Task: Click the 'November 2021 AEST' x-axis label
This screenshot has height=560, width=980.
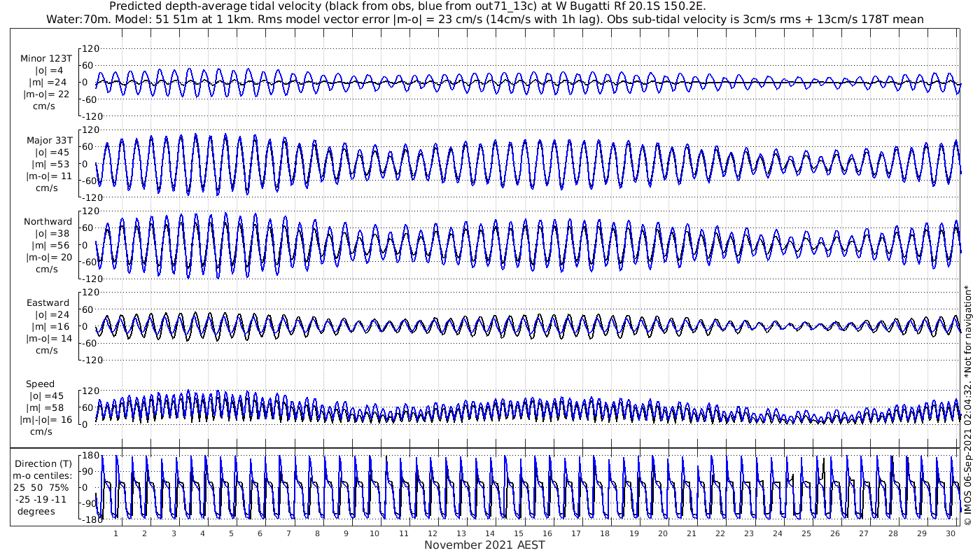Action: tap(484, 545)
